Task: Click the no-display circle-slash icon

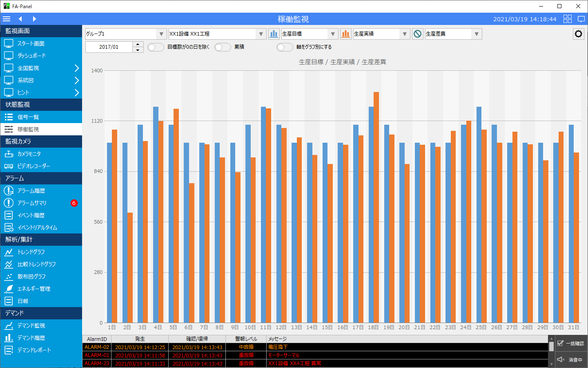Action: coord(417,34)
